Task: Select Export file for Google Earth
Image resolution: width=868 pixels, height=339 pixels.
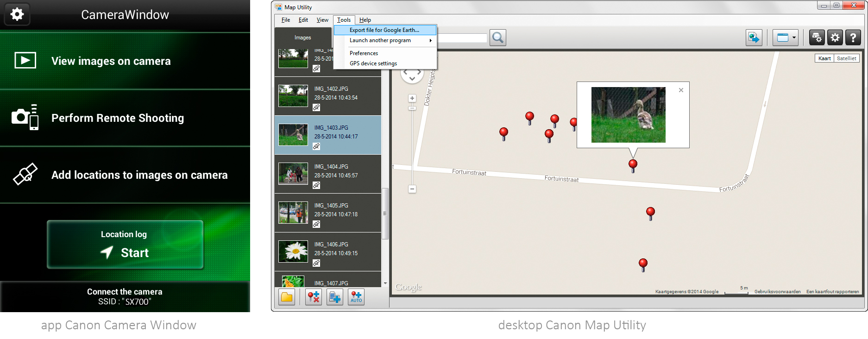Action: tap(385, 30)
